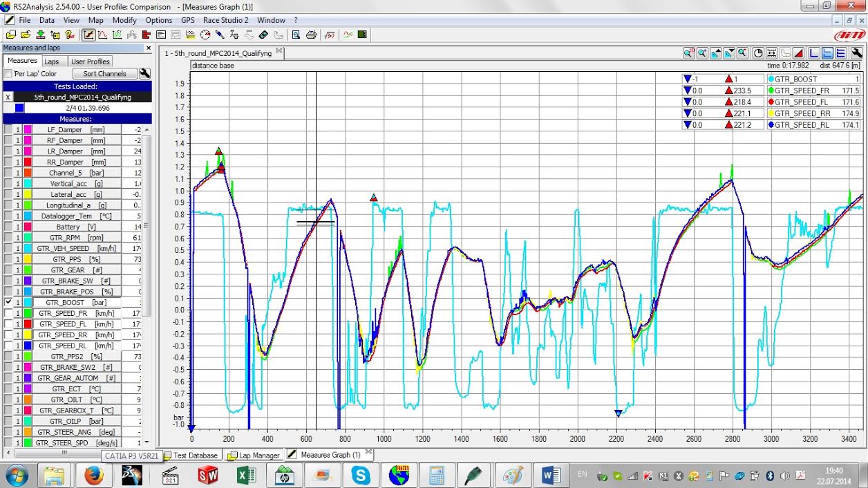Select the tiled axes layout icon
The height and width of the screenshot is (488, 868).
click(x=827, y=53)
